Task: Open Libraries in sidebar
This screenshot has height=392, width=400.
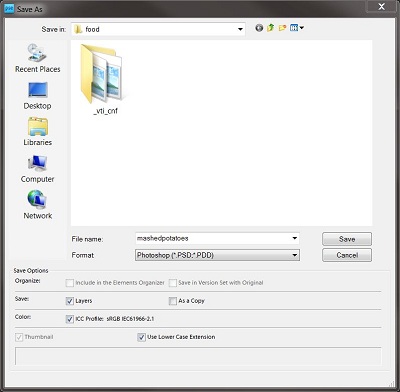Action: pos(37,132)
